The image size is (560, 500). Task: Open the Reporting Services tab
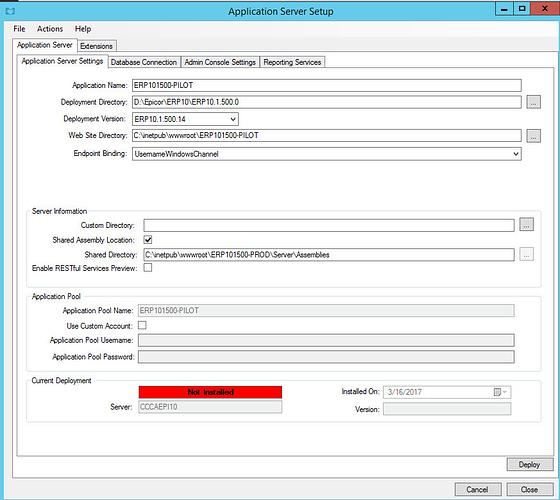(292, 62)
